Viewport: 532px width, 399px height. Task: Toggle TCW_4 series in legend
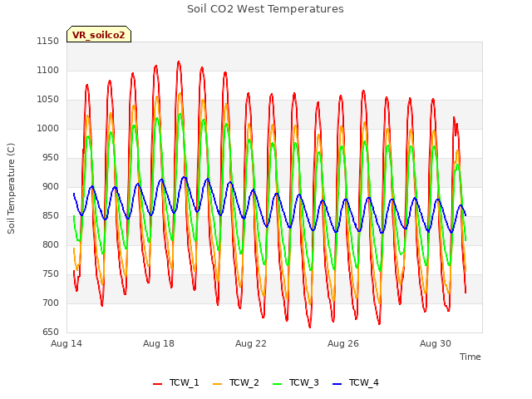(356, 382)
